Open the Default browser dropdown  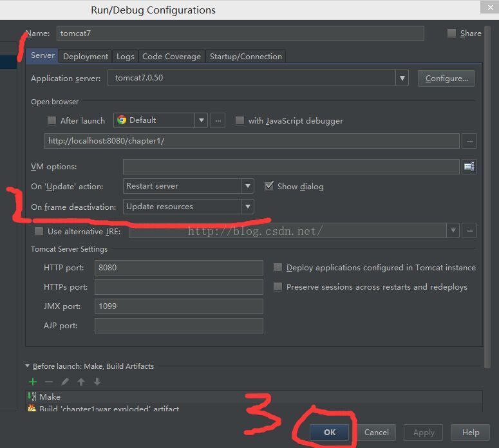[201, 120]
